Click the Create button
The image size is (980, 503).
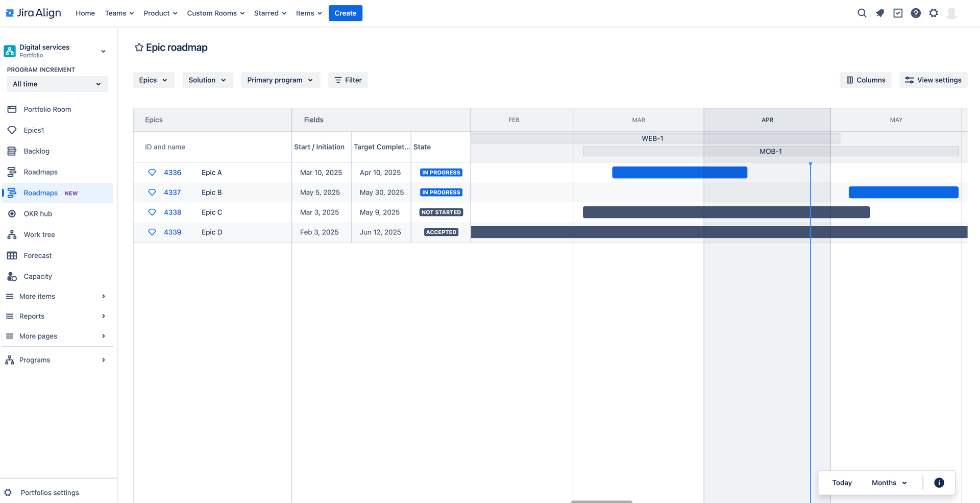coord(346,13)
